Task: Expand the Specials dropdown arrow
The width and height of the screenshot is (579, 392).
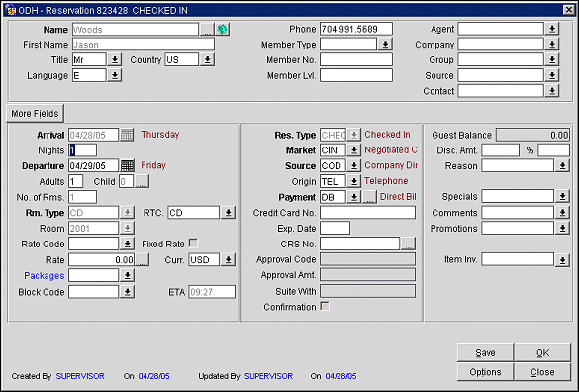Action: coord(562,197)
